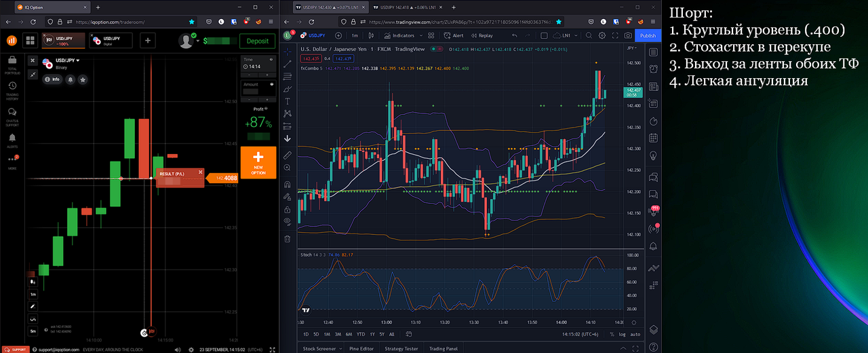The width and height of the screenshot is (868, 353).
Task: Open IQ Option settings gear in footer
Action: pos(193,350)
